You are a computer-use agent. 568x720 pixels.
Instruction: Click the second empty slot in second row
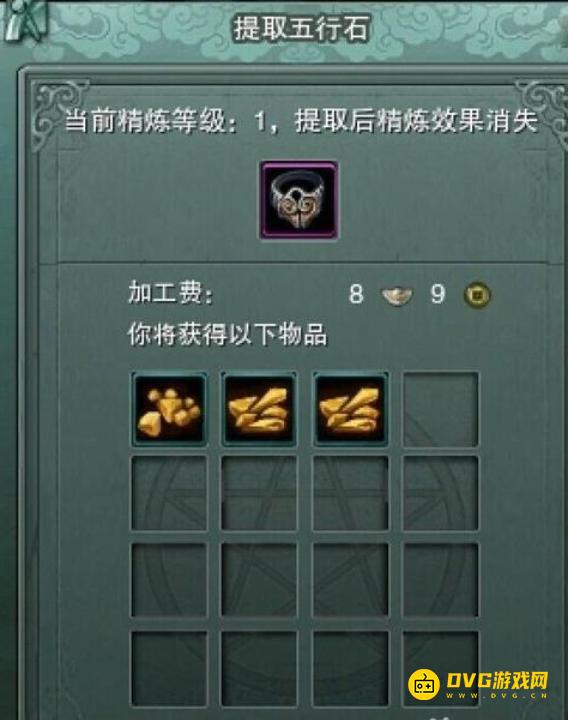tap(259, 493)
